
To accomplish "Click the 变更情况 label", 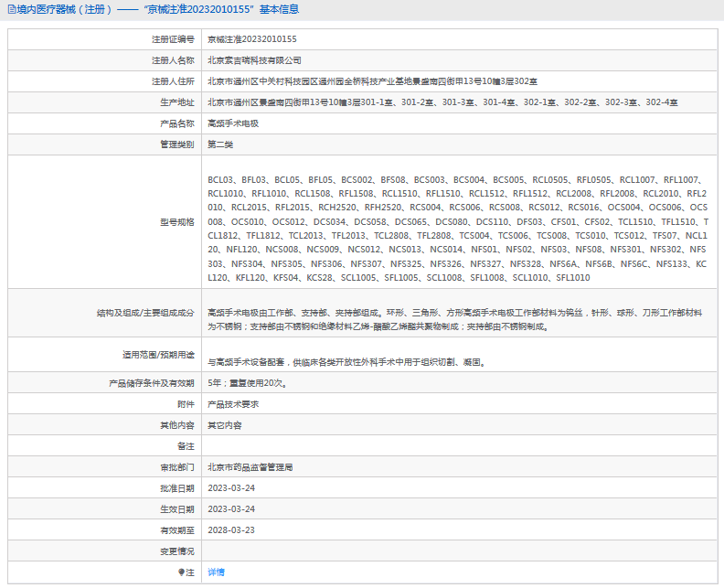I will 177,551.
